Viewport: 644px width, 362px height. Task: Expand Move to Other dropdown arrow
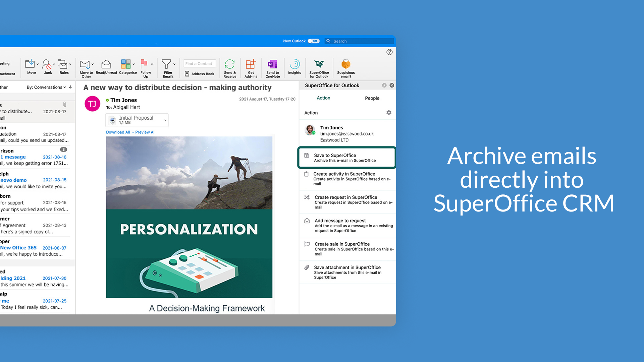point(93,64)
